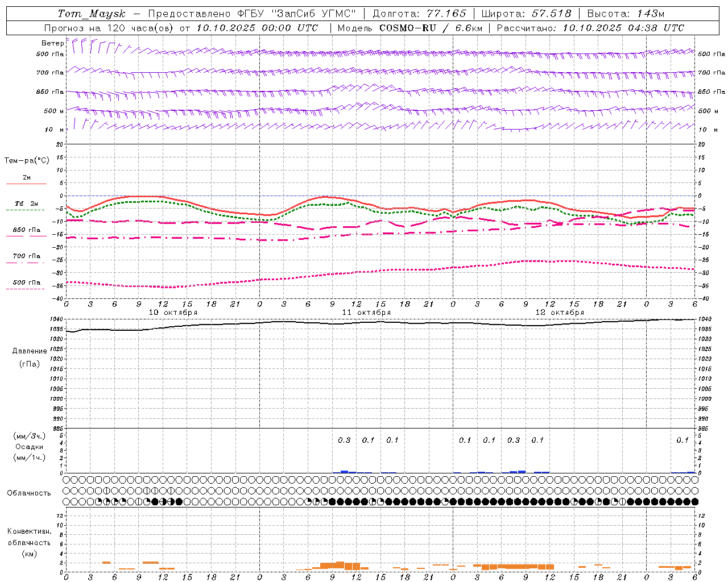This screenshot has width=728, height=582.
Task: Click the 'Широта: 57.518' latitude value
Action: pos(527,14)
